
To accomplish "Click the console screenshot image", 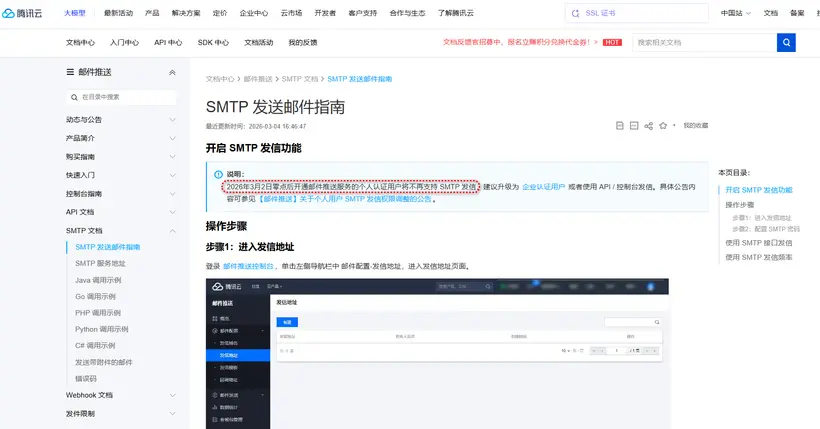I will click(437, 354).
